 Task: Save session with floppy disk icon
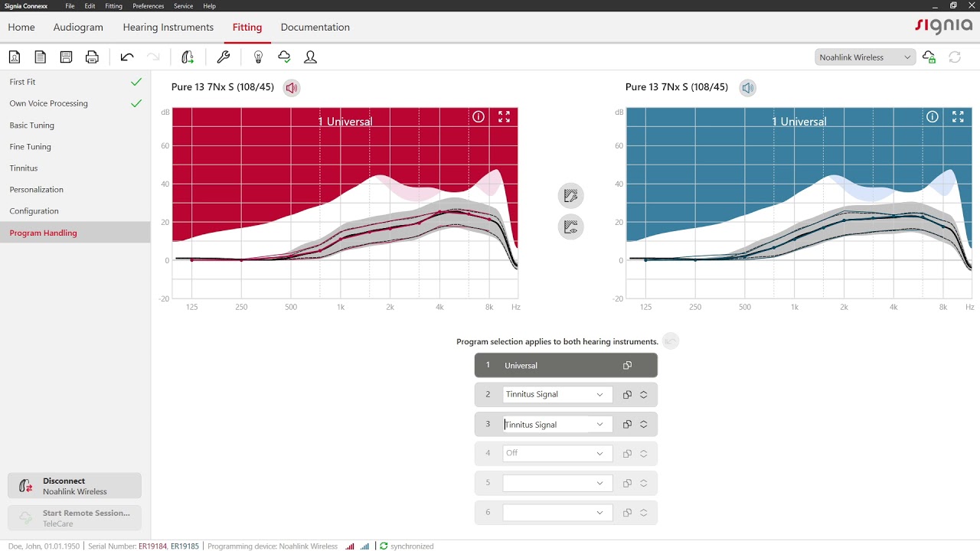point(67,57)
